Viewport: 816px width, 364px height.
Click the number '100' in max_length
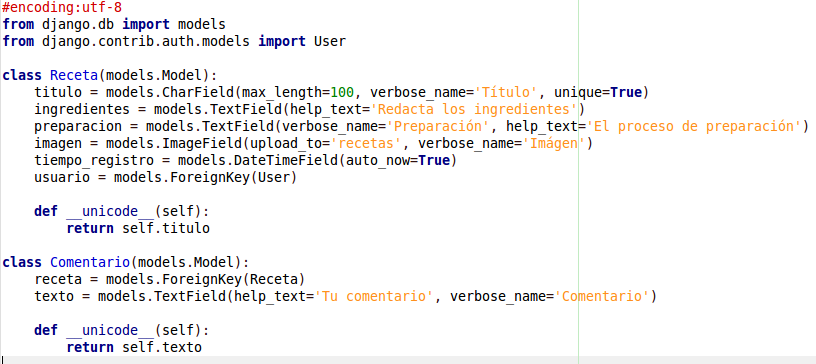(342, 93)
